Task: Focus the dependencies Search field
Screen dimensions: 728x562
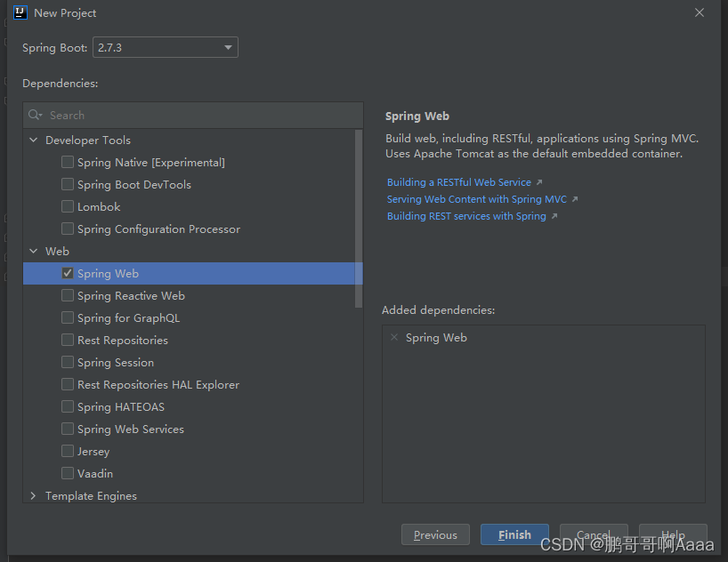Action: pos(193,115)
